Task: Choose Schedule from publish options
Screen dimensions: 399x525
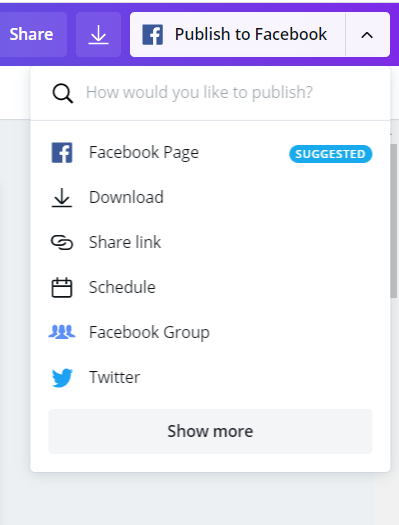Action: click(210, 287)
